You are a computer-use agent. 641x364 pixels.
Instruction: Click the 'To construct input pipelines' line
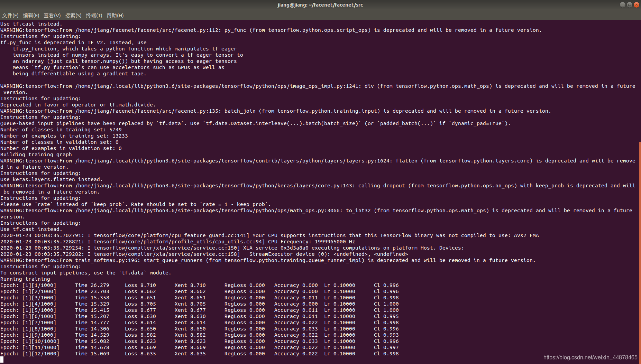click(x=86, y=273)
